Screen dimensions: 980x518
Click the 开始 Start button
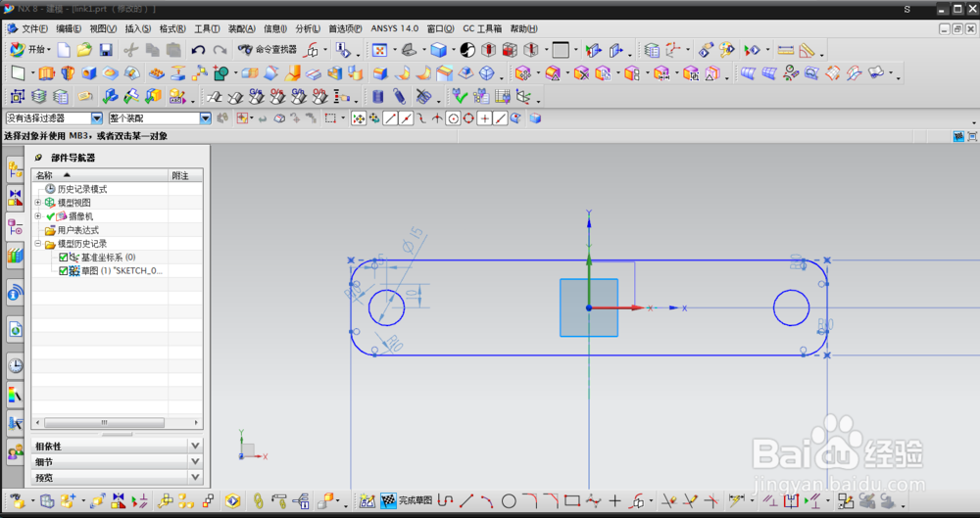(x=28, y=50)
